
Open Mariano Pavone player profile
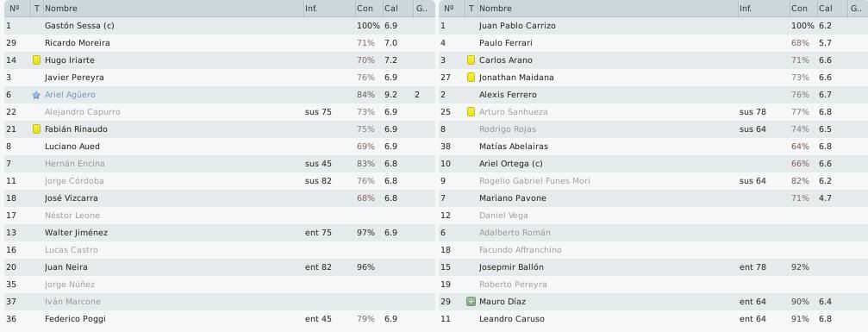tap(513, 197)
